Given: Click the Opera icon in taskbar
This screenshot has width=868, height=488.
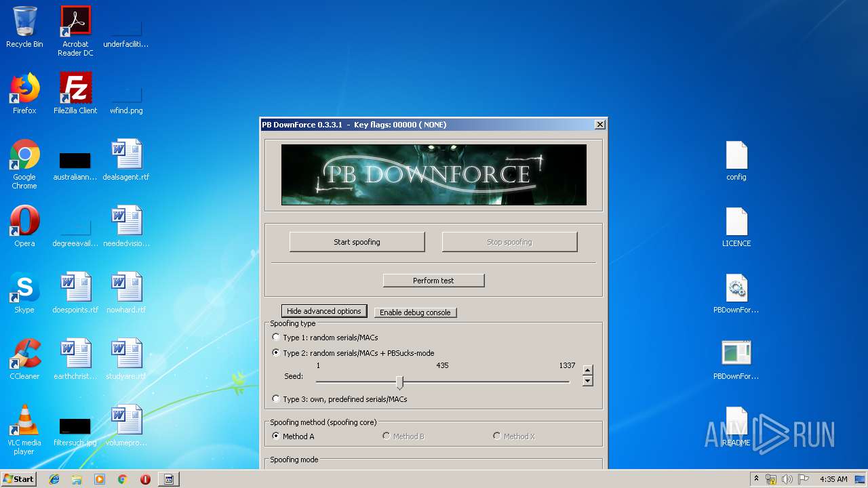Looking at the screenshot, I should point(145,479).
